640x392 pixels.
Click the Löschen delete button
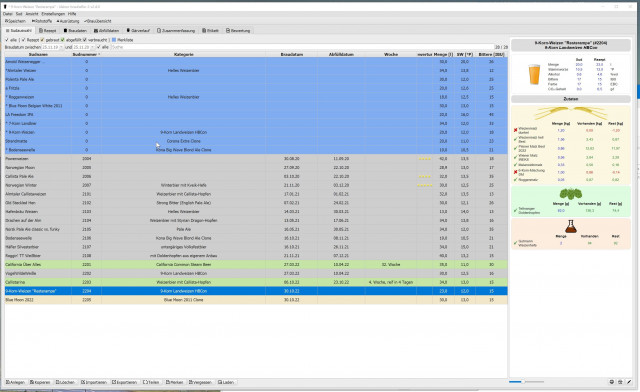pyautogui.click(x=65, y=382)
